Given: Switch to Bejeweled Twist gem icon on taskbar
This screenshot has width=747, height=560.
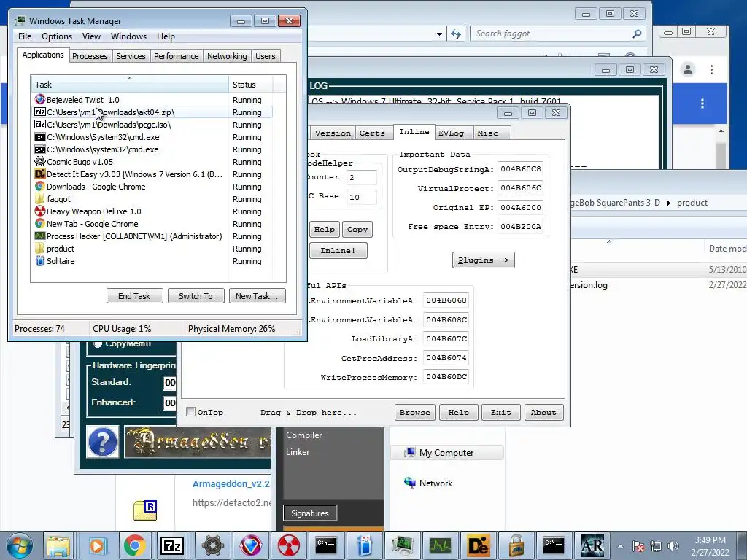Looking at the screenshot, I should pos(251,545).
